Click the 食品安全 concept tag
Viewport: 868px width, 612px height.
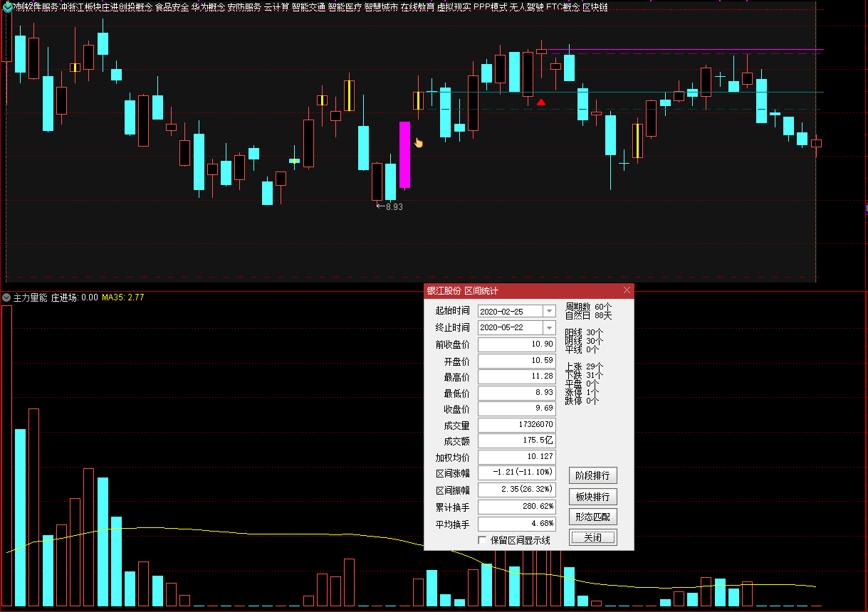click(x=172, y=7)
